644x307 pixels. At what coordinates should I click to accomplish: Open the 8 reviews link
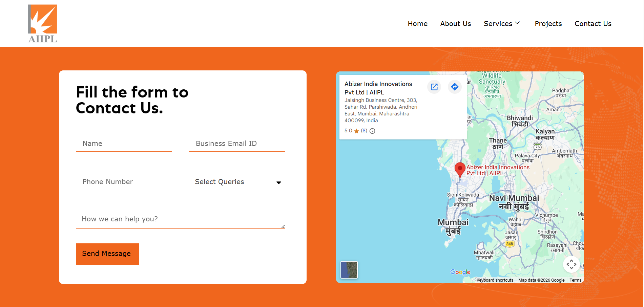(x=364, y=131)
